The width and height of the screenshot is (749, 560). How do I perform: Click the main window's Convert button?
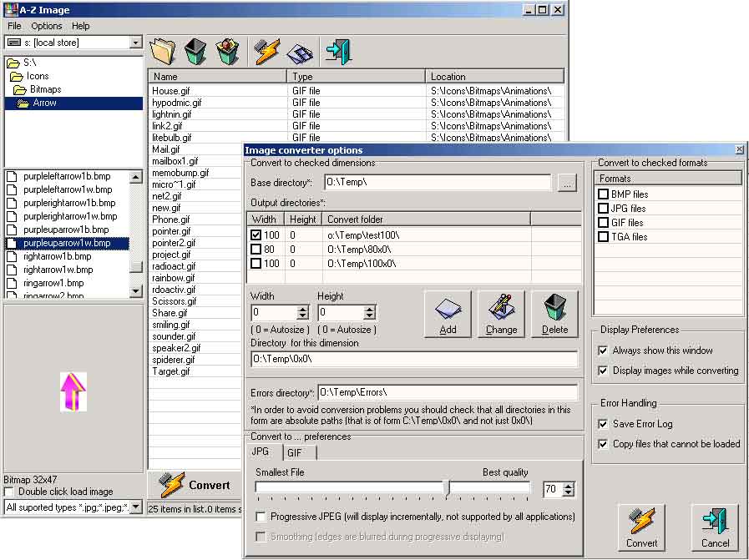point(194,485)
